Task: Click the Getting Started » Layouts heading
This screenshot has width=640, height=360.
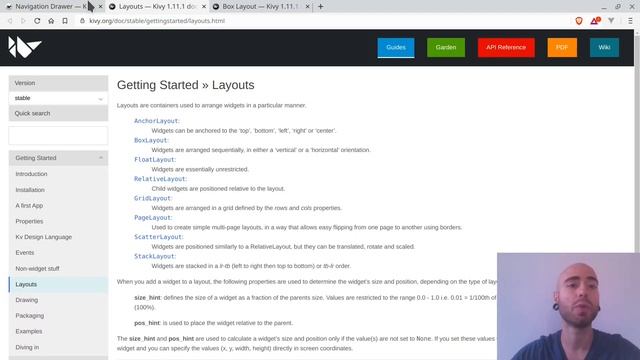Action: [x=186, y=85]
